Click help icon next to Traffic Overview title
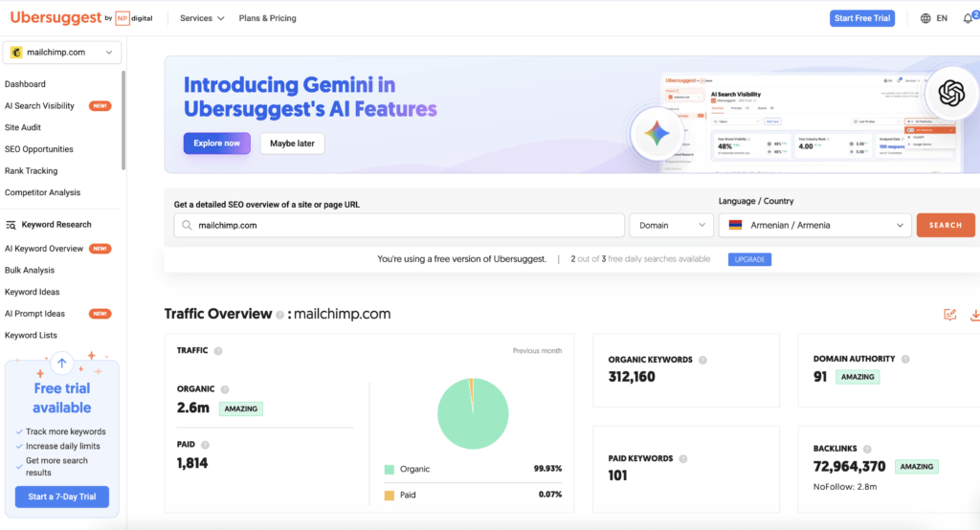 pyautogui.click(x=280, y=315)
